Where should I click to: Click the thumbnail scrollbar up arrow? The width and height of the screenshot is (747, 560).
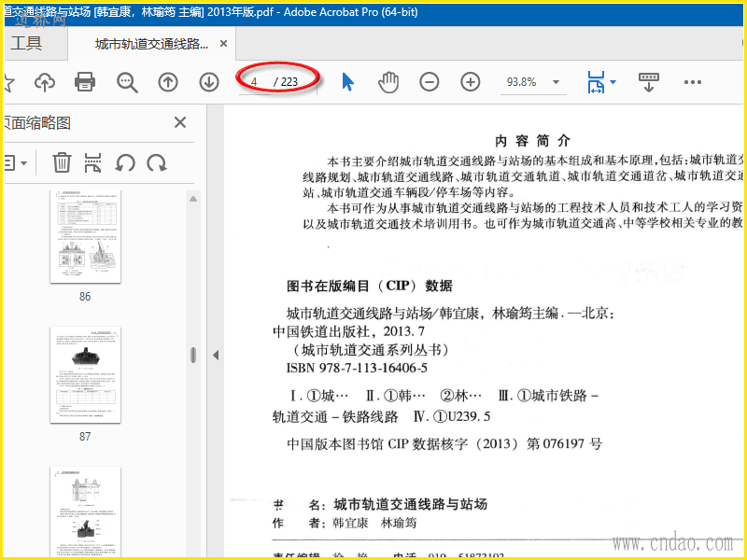193,199
